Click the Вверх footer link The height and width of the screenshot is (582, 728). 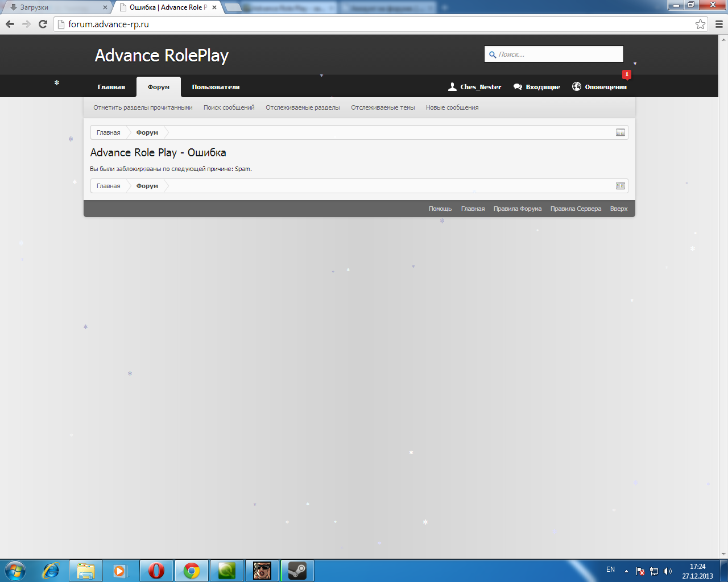[x=619, y=209]
